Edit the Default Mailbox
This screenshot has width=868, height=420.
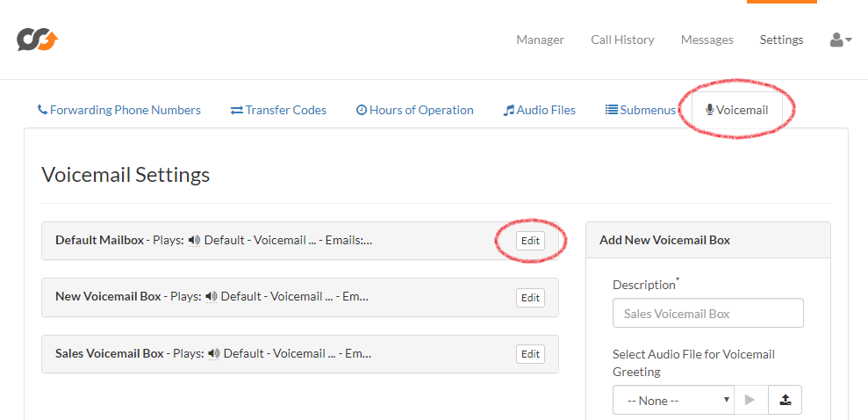point(530,241)
